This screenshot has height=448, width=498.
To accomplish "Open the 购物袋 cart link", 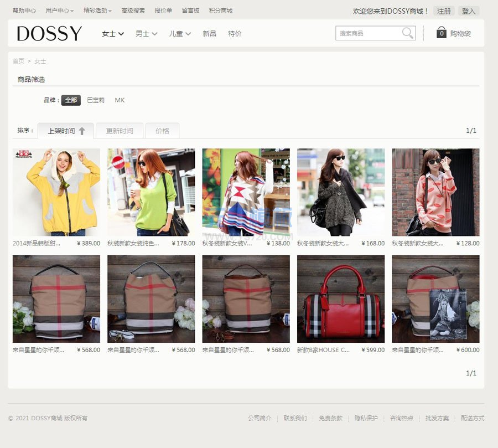I will point(460,33).
